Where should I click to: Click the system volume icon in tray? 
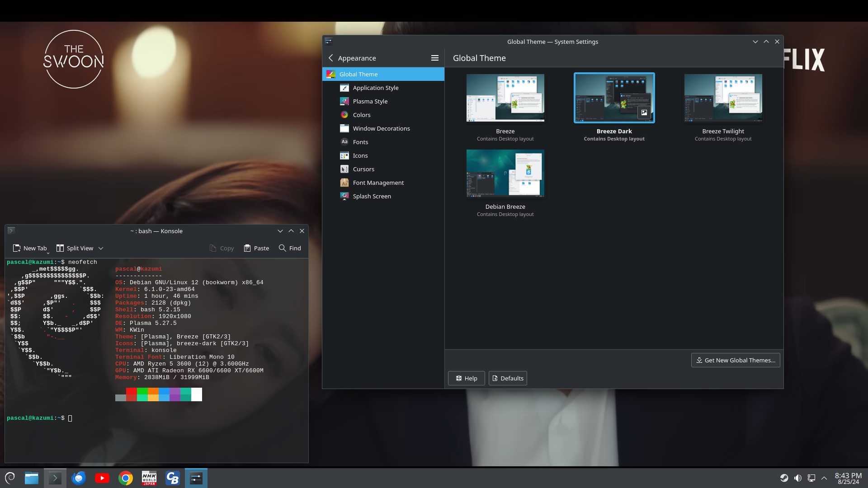(x=797, y=478)
